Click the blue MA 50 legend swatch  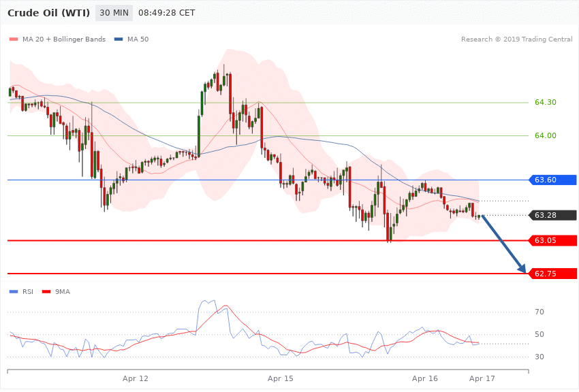(x=119, y=39)
